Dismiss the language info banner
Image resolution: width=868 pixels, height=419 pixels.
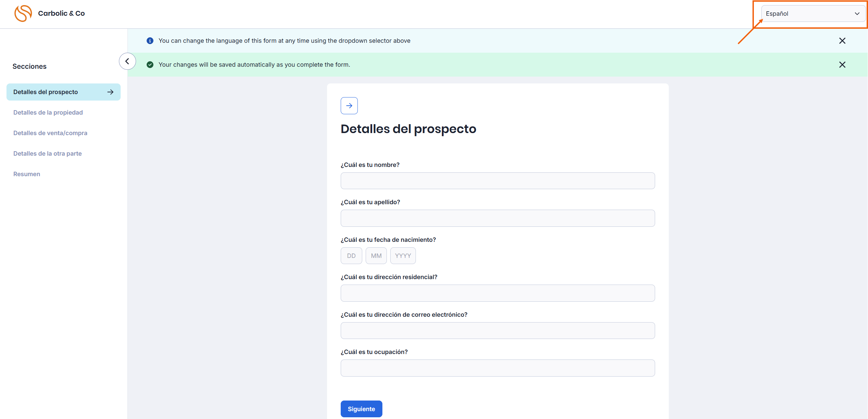[842, 41]
